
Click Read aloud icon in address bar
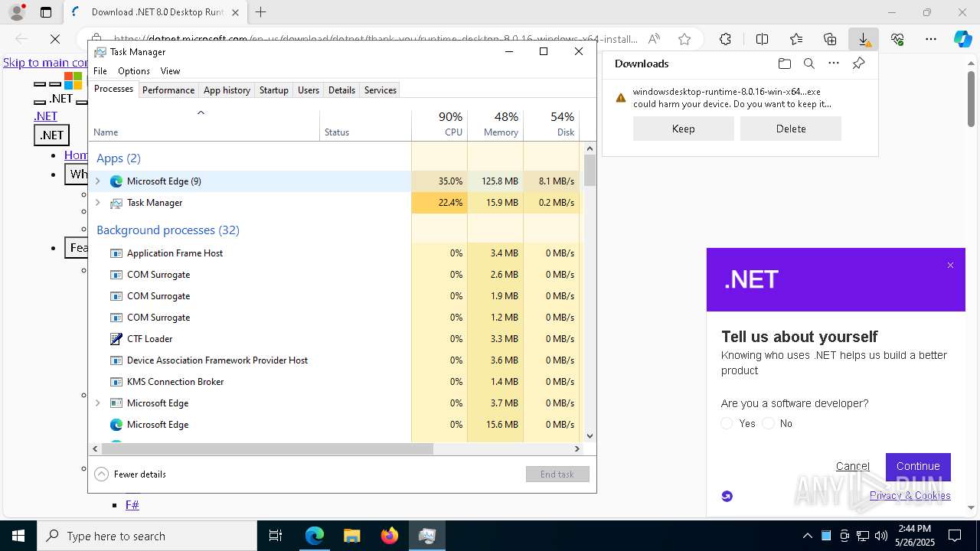pos(654,39)
